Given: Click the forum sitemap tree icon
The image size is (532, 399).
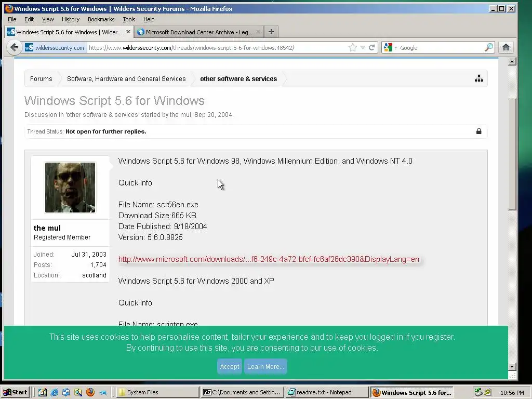Looking at the screenshot, I should click(478, 78).
